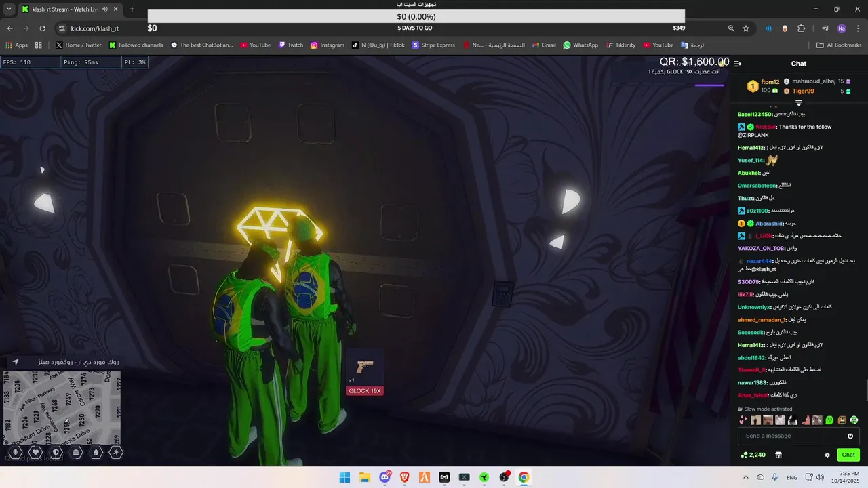Viewport: 868px width, 488px height.
Task: Open the site information icon in address bar
Action: (62, 28)
